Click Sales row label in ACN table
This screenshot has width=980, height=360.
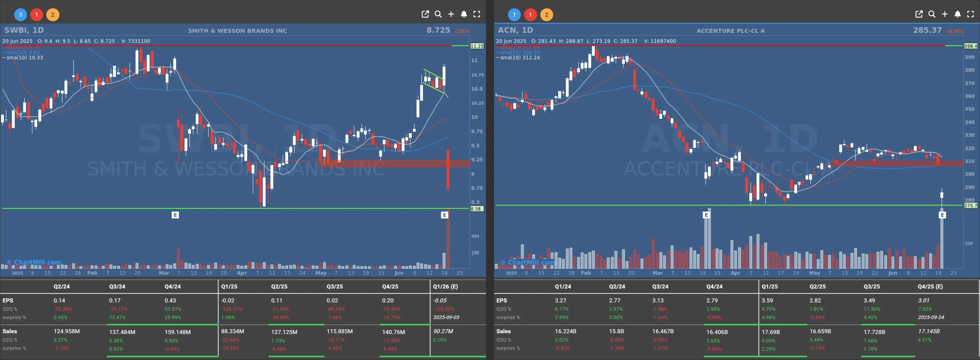503,331
